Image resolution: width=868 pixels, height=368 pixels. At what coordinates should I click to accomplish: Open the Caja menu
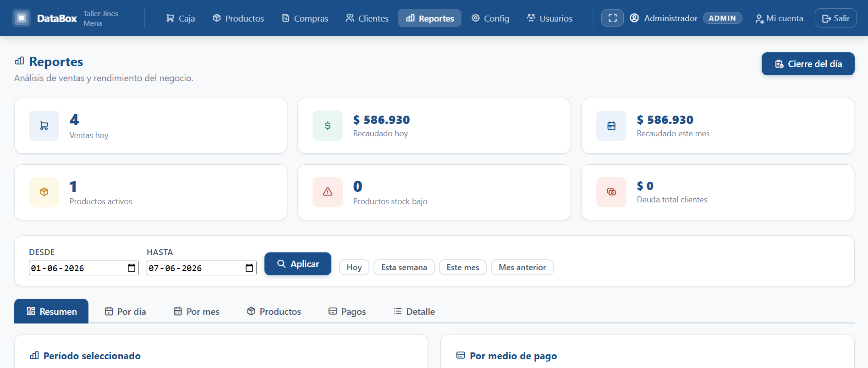tap(180, 18)
